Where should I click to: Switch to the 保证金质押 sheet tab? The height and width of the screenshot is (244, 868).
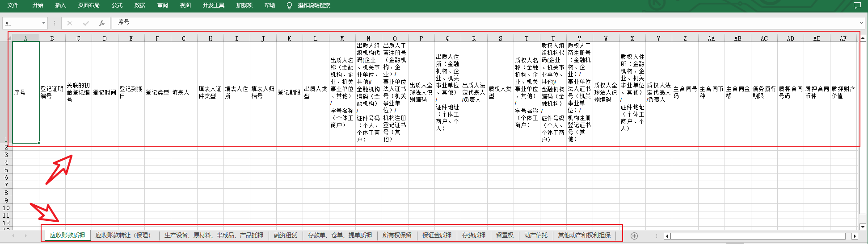click(x=437, y=236)
